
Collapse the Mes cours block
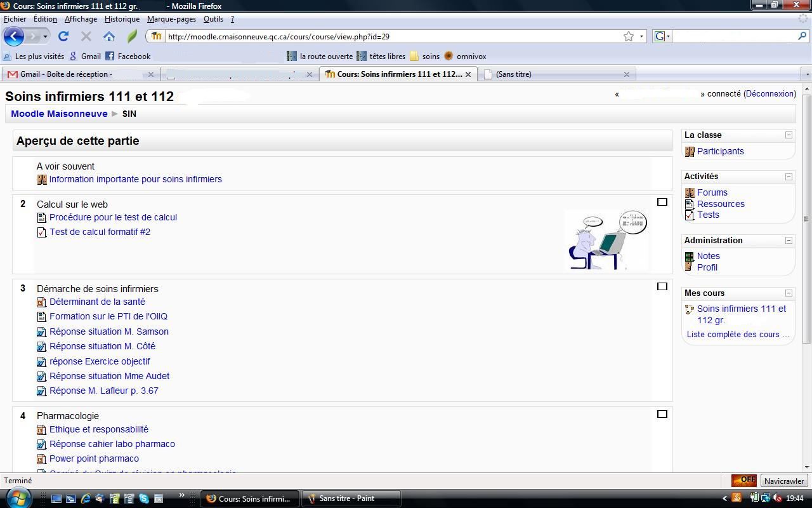(789, 293)
